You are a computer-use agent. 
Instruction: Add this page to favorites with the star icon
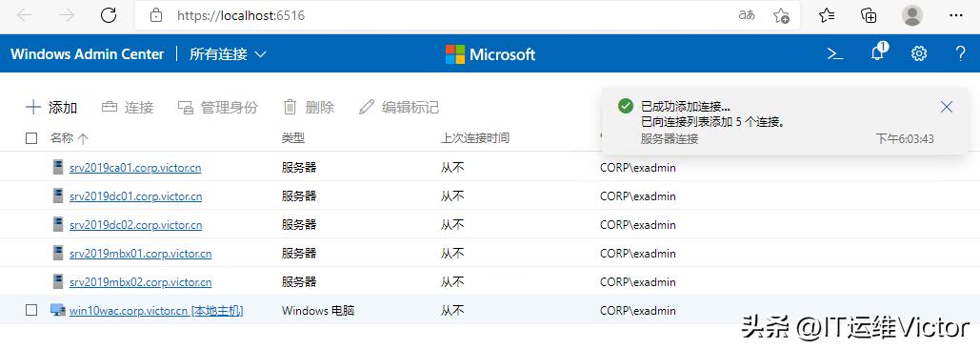click(781, 15)
